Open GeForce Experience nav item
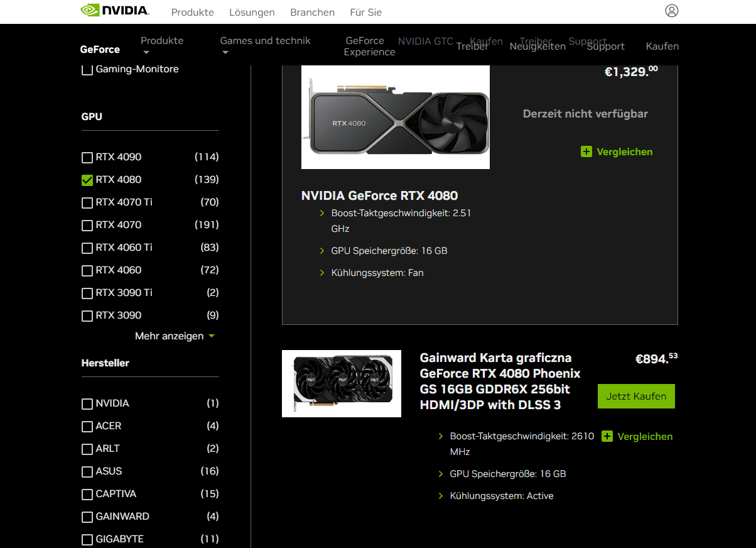The height and width of the screenshot is (548, 756). tap(369, 47)
